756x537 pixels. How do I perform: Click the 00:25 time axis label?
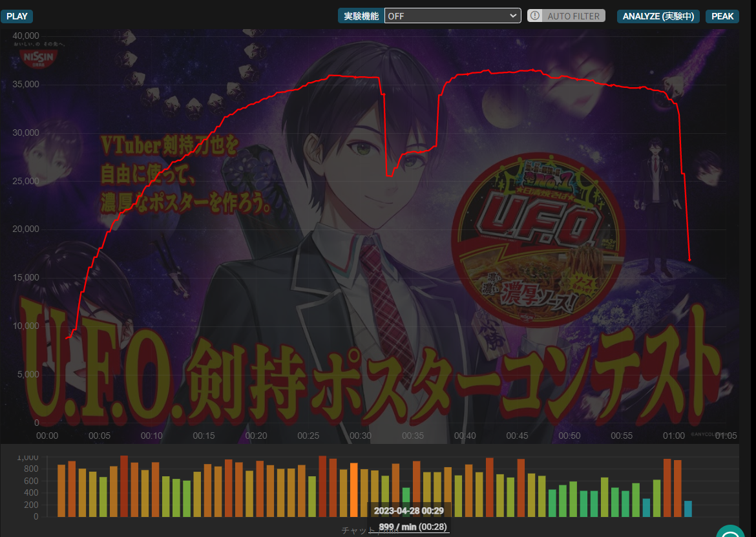tap(308, 436)
